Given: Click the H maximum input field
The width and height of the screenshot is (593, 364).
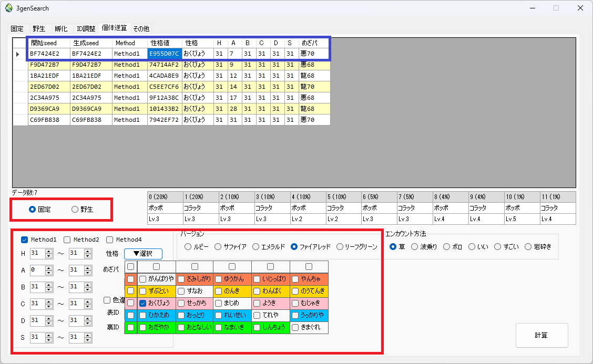Looking at the screenshot, I should click(76, 254).
